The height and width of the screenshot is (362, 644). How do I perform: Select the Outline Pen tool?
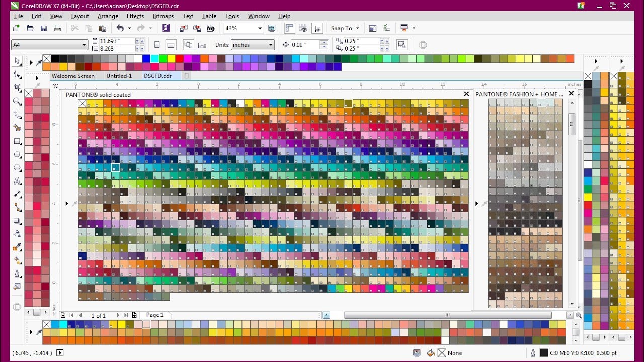18,274
